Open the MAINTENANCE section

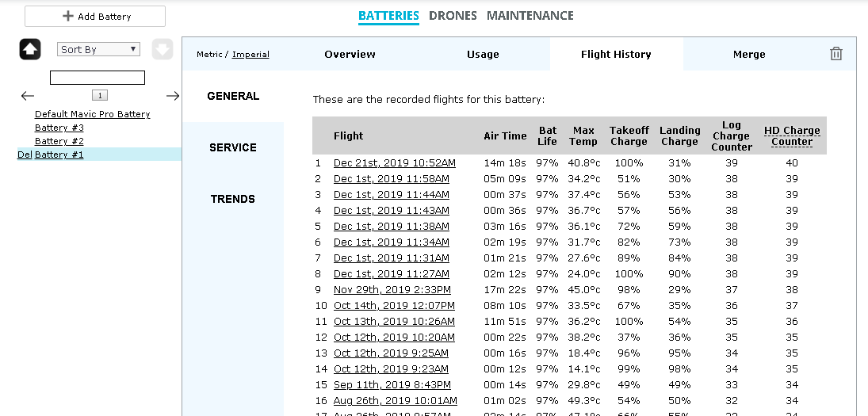tap(530, 16)
